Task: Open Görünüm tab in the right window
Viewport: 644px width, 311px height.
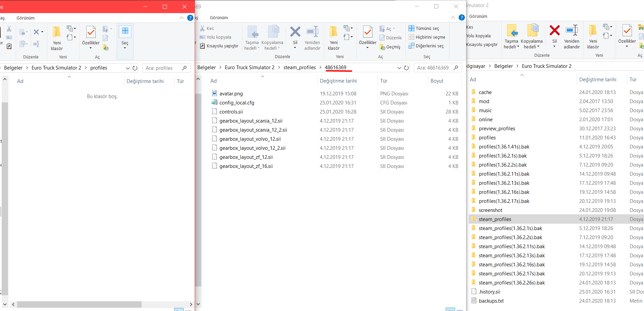Action: click(478, 16)
